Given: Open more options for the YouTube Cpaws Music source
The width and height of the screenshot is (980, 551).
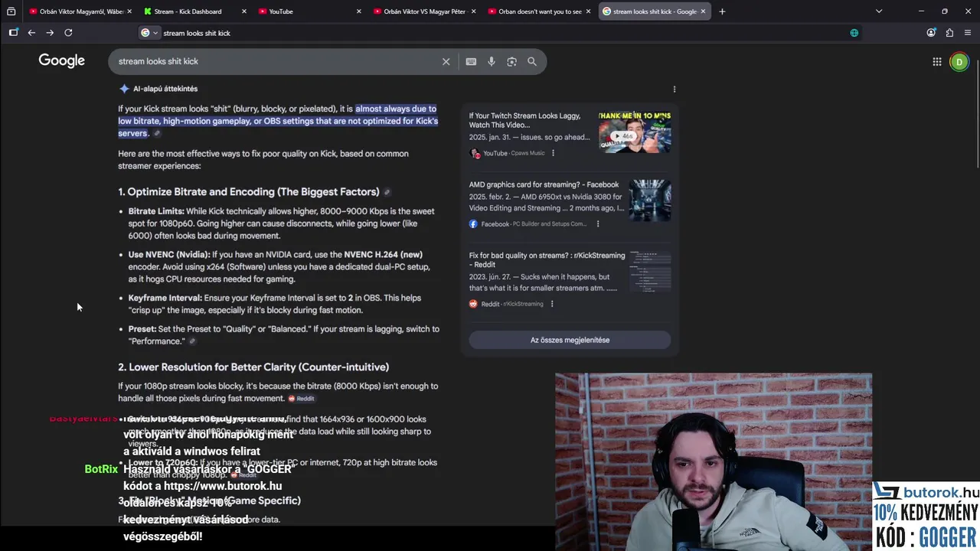Looking at the screenshot, I should pyautogui.click(x=553, y=153).
